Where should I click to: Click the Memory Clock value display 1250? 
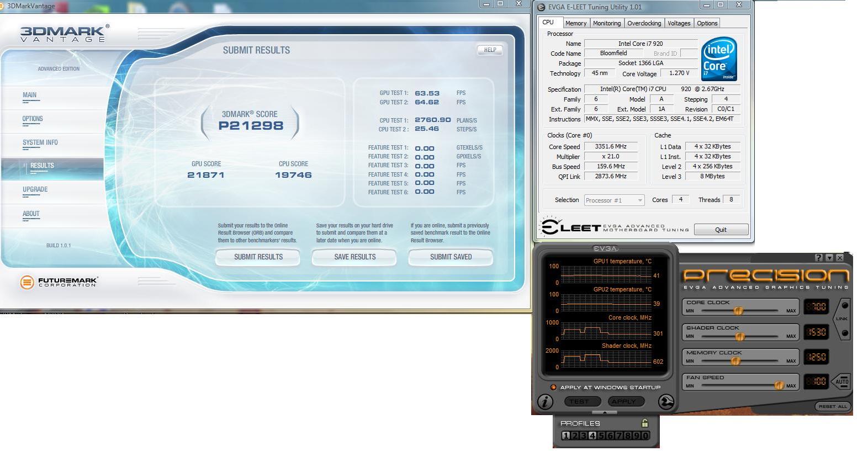(x=816, y=357)
